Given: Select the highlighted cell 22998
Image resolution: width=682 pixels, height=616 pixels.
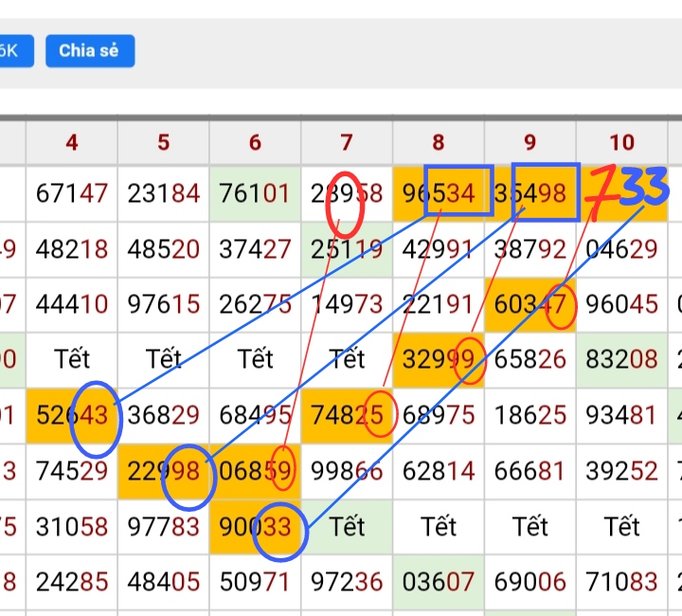Looking at the screenshot, I should [x=164, y=470].
